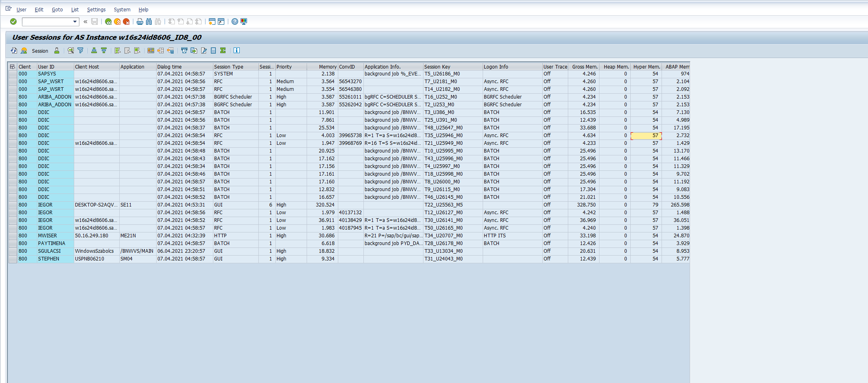Image resolution: width=868 pixels, height=383 pixels.
Task: Click the select-all icon in the table corner
Action: pos(13,67)
